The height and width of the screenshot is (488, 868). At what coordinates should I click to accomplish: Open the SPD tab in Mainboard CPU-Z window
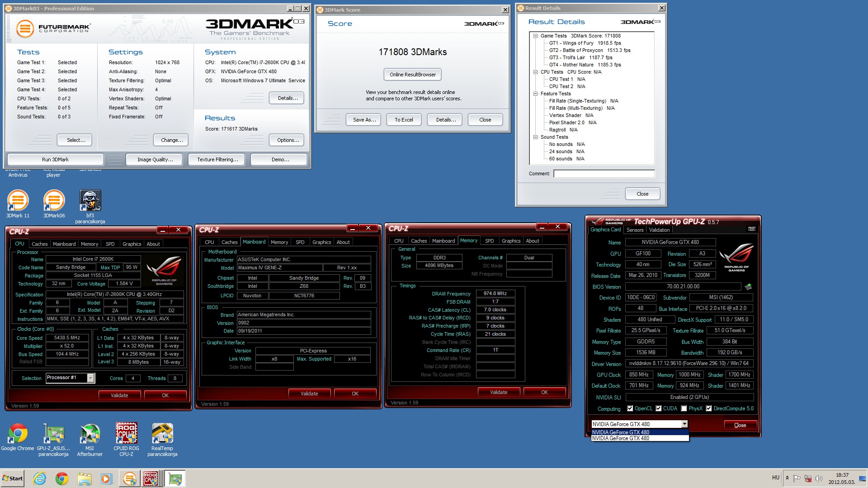300,242
